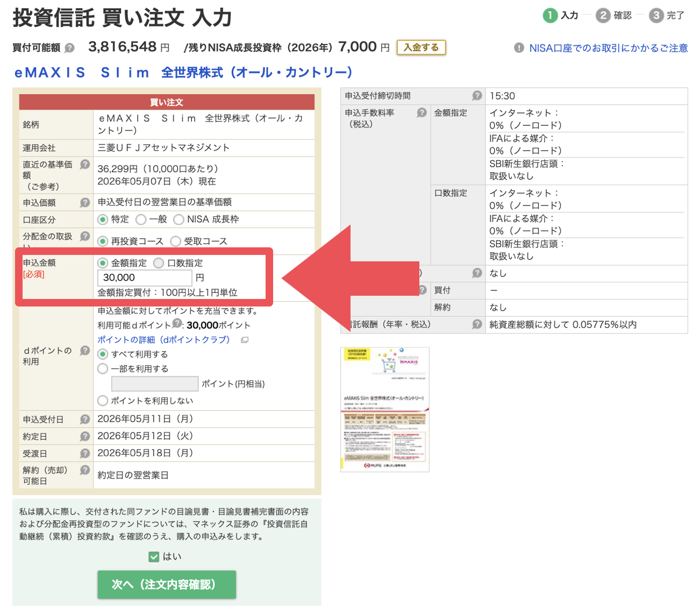Open the 受渡日 help icon
Viewport: 700px width, 613px height.
[85, 454]
